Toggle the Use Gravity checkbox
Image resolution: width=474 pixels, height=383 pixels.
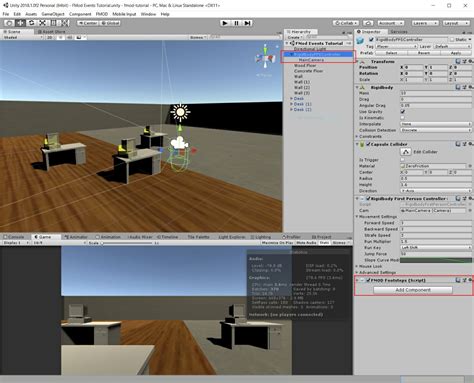[x=402, y=112]
